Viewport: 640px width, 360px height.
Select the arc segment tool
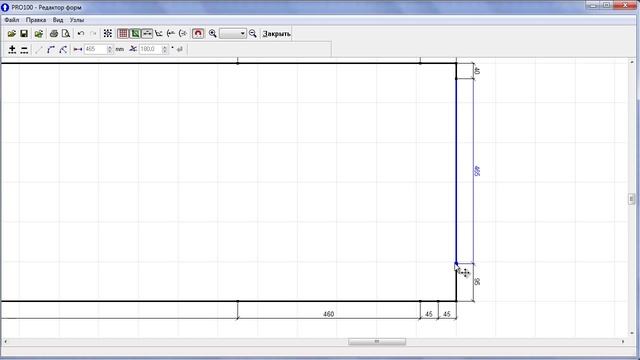51,49
